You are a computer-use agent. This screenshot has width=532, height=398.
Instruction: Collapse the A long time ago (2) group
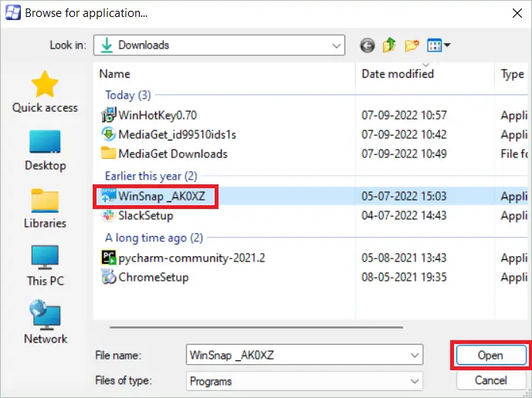point(154,238)
